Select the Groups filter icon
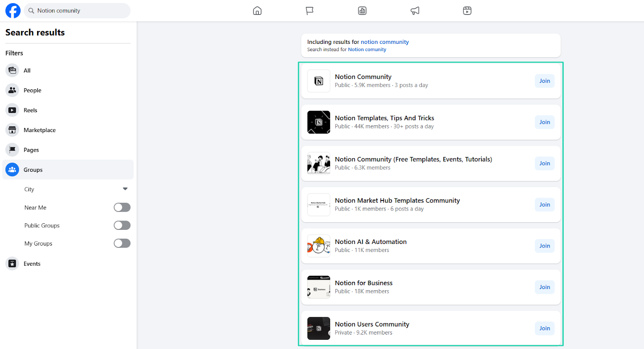Image resolution: width=644 pixels, height=349 pixels. [12, 170]
